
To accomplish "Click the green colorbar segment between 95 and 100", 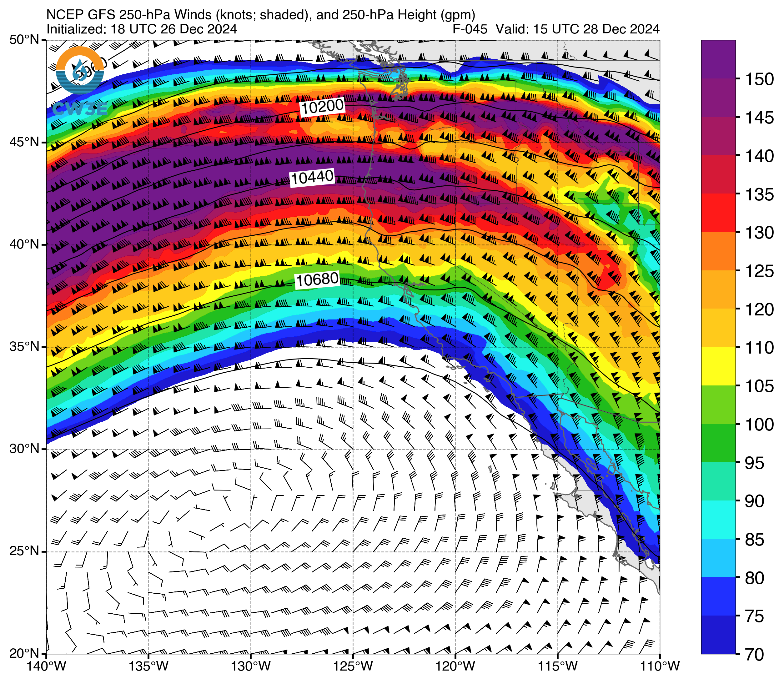I will pyautogui.click(x=718, y=443).
